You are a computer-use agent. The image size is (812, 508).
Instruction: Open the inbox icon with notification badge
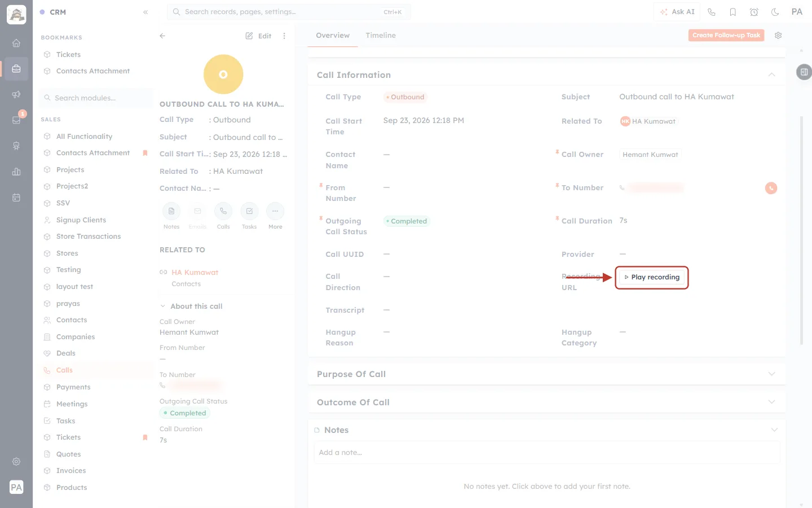(x=16, y=120)
